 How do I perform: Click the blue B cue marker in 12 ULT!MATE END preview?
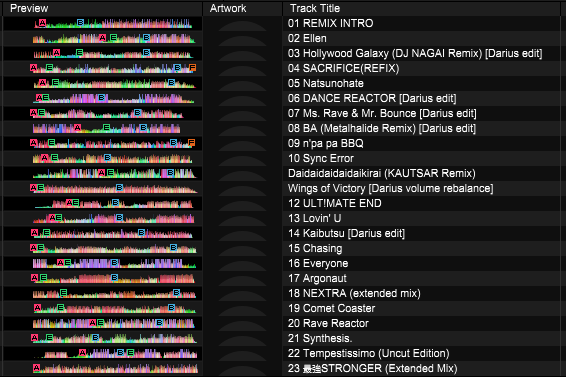pyautogui.click(x=116, y=203)
